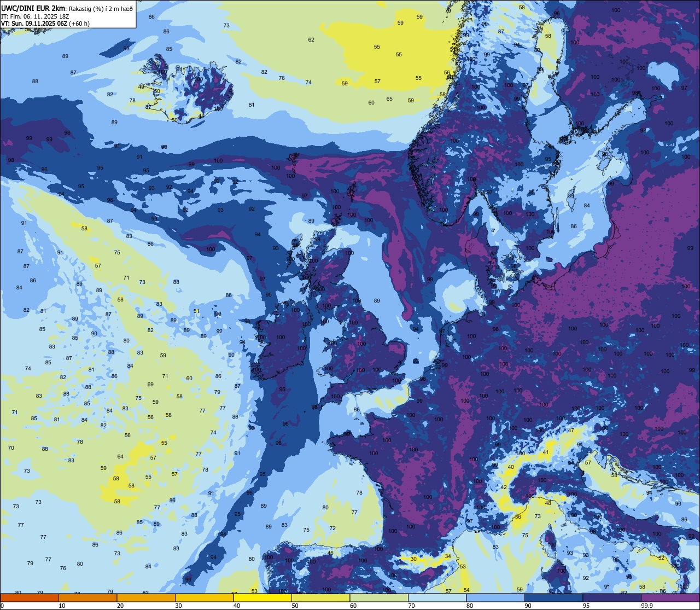
Task: Click the purple legend swatch above 99.9
Action: click(670, 597)
